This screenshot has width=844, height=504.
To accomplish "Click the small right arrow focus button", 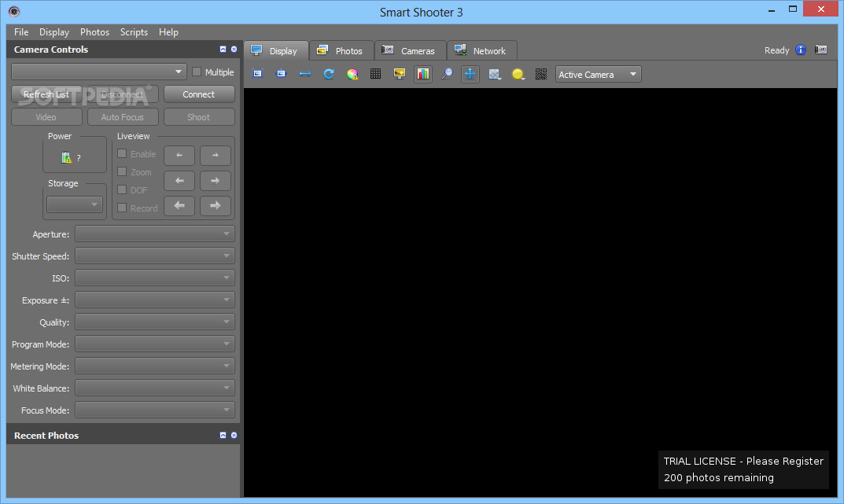I will point(216,155).
